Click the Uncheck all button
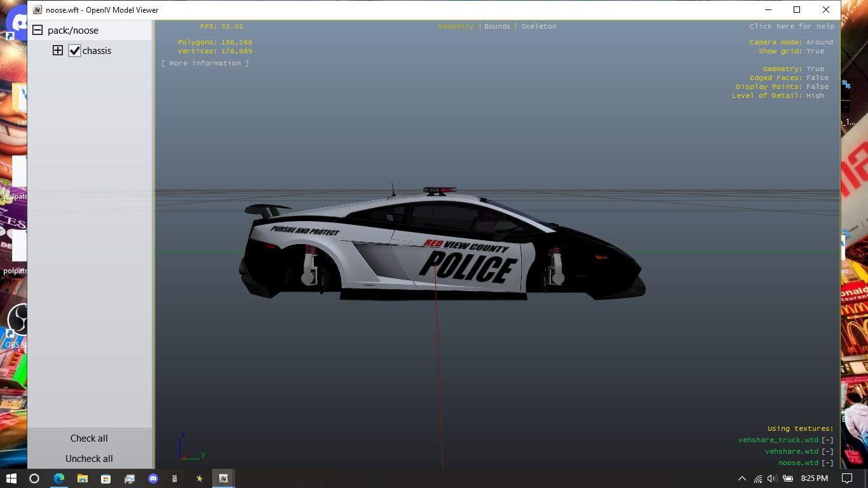This screenshot has height=488, width=868. 89,459
